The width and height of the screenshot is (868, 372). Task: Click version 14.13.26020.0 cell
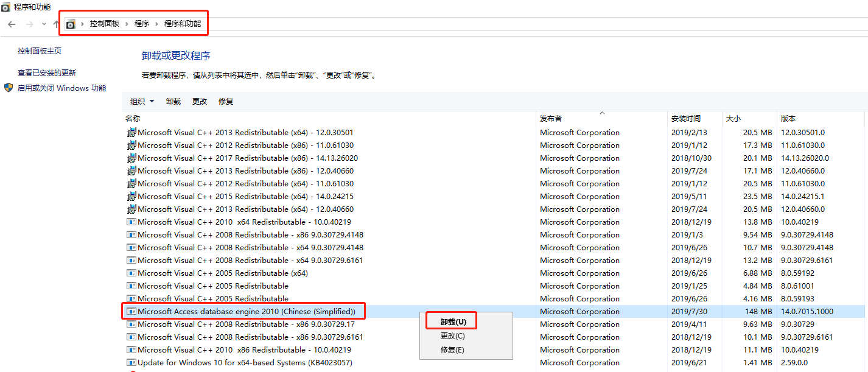click(805, 158)
